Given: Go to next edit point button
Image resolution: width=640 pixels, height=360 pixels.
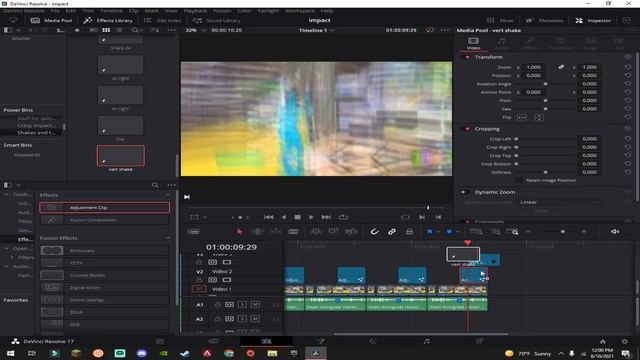Looking at the screenshot, I should coord(422,217).
